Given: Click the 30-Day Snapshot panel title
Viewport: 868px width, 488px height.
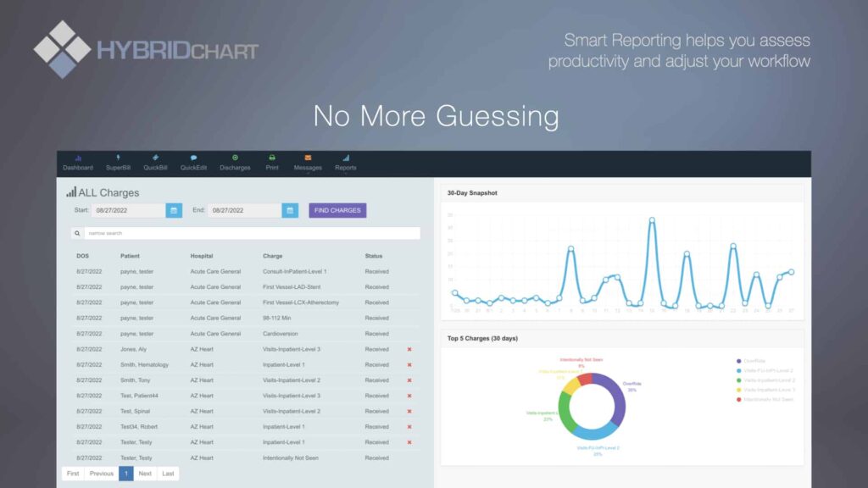Looking at the screenshot, I should tap(472, 193).
